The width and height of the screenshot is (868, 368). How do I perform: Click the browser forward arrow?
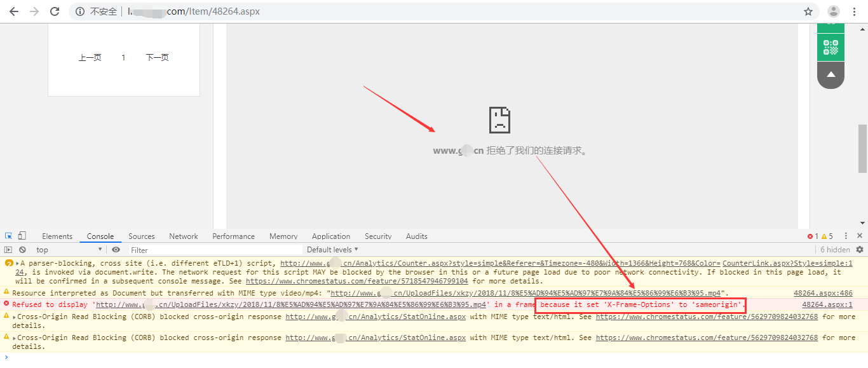(x=34, y=11)
